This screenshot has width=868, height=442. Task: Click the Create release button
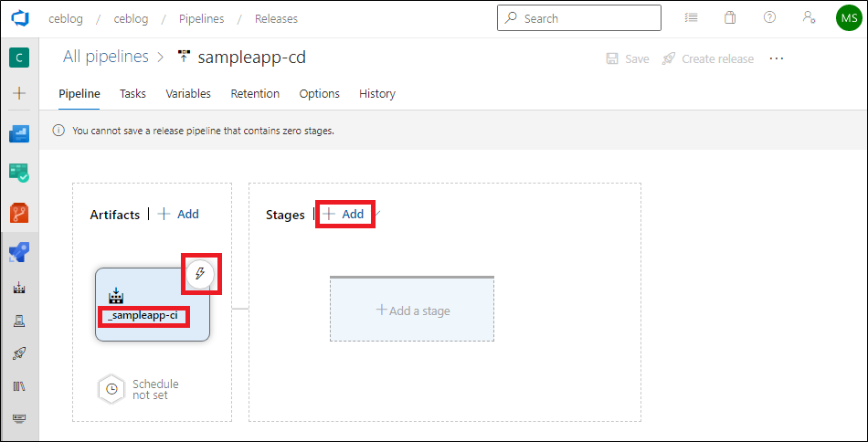click(x=708, y=58)
